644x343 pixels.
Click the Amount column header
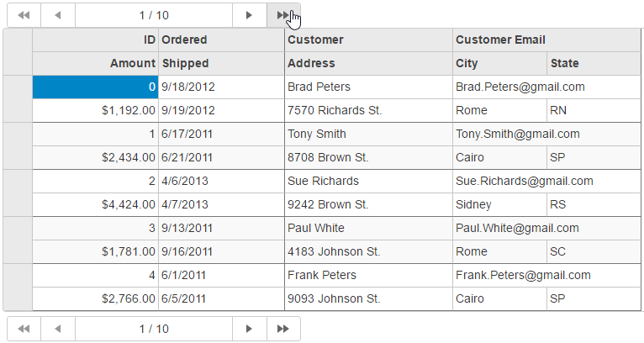pyautogui.click(x=95, y=63)
